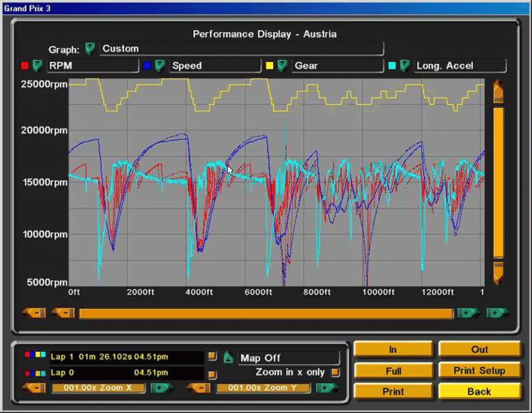Image resolution: width=532 pixels, height=413 pixels.
Task: Enable the Zoom in x only checkbox
Action: click(x=335, y=372)
